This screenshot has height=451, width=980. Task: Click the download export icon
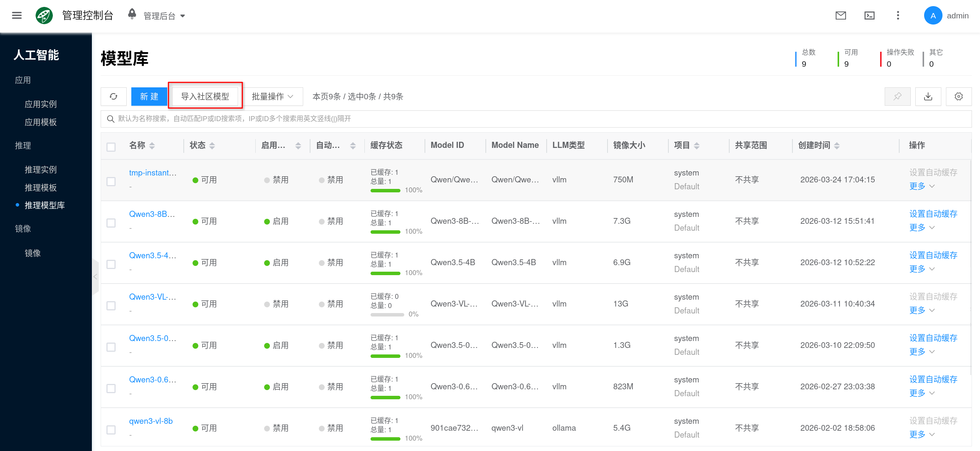coord(928,97)
